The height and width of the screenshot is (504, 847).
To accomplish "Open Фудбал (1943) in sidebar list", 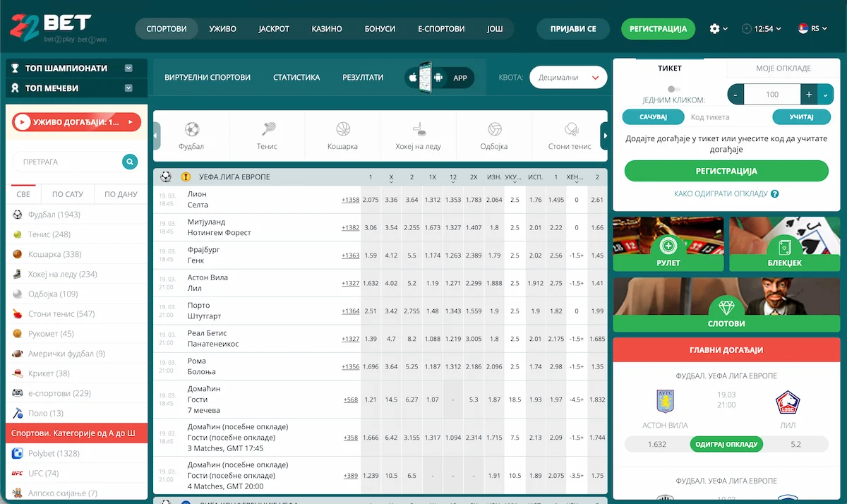I will (x=76, y=215).
